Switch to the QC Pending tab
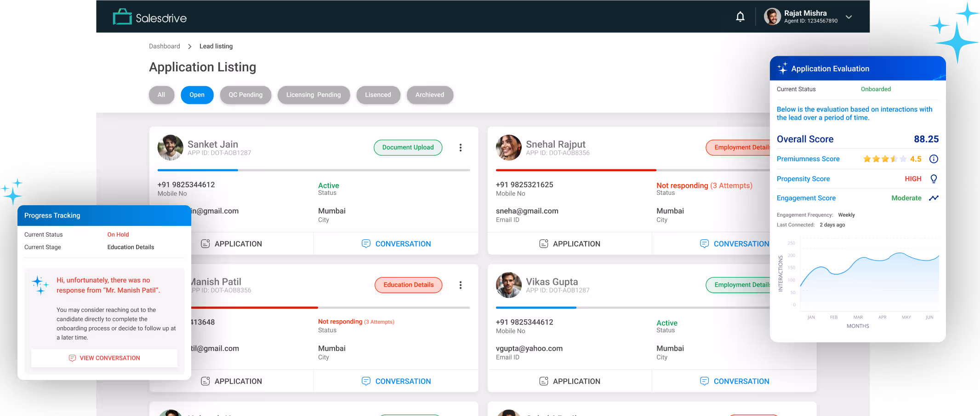The image size is (980, 416). tap(245, 95)
